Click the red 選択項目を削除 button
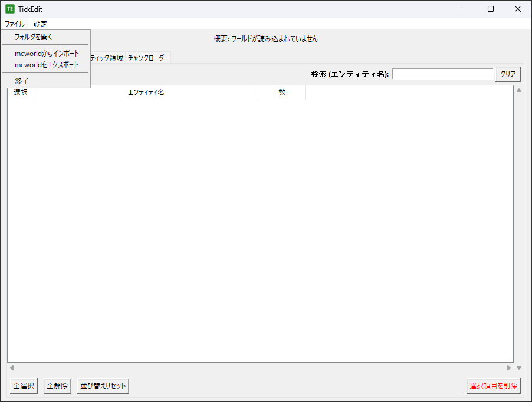532x402 pixels. [x=493, y=385]
